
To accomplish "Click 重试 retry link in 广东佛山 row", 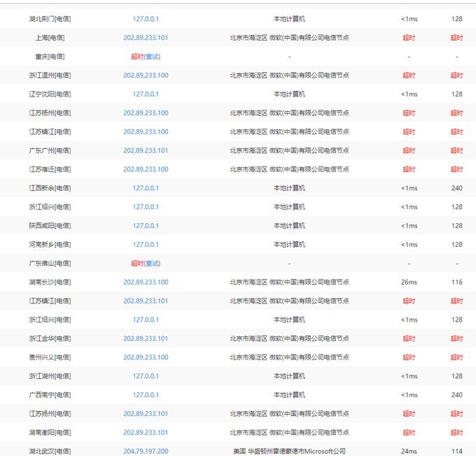I will (x=152, y=264).
